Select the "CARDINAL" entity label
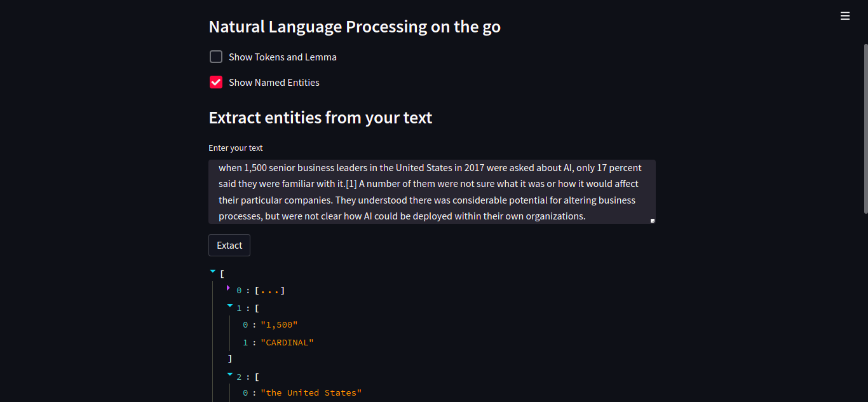868x402 pixels. point(287,342)
